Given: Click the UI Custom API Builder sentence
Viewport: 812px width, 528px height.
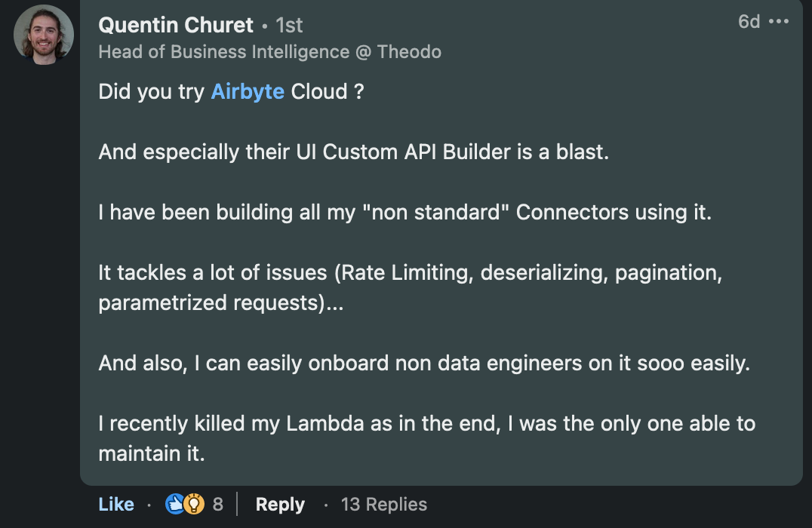Looking at the screenshot, I should pos(354,152).
